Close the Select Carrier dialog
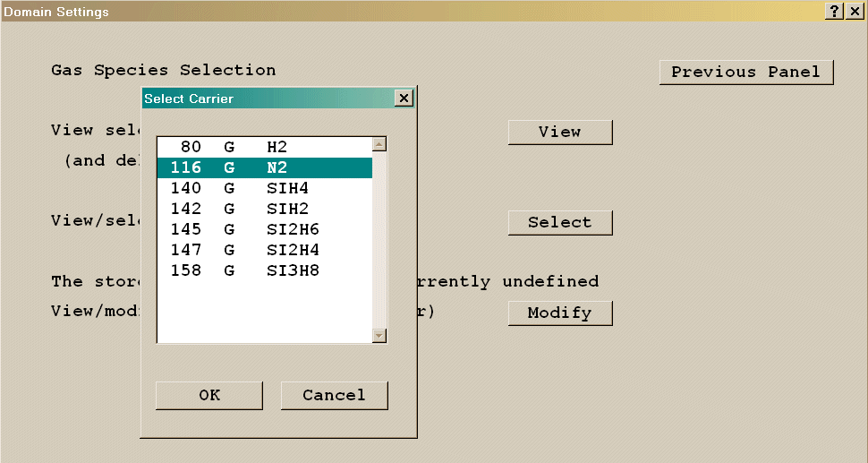Image resolution: width=868 pixels, height=463 pixels. (404, 99)
